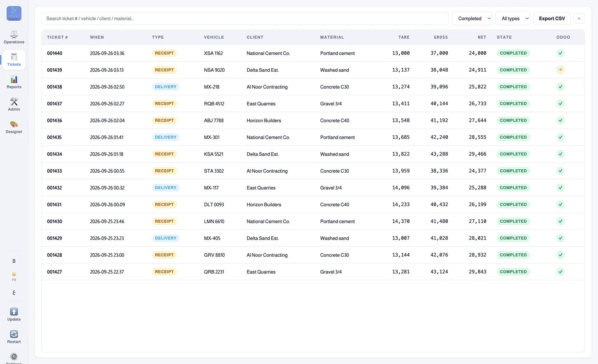This screenshot has width=598, height=364.
Task: Select ticket number 001434
Action: coord(55,154)
